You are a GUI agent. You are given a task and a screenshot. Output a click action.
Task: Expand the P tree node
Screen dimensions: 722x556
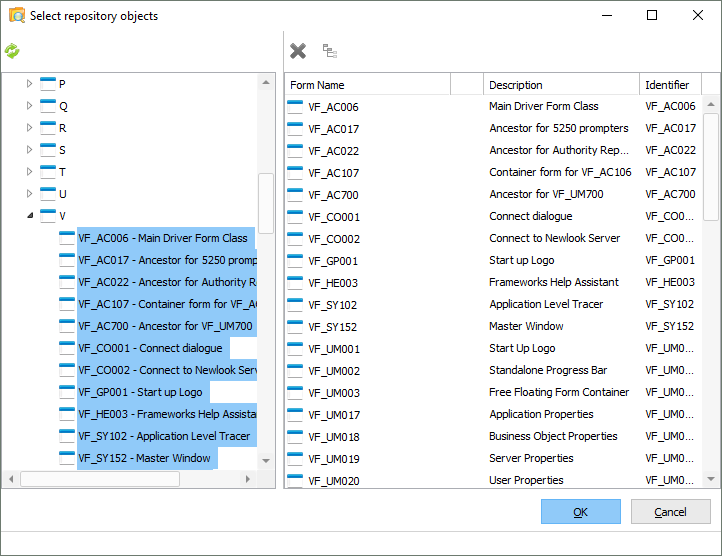[x=29, y=84]
